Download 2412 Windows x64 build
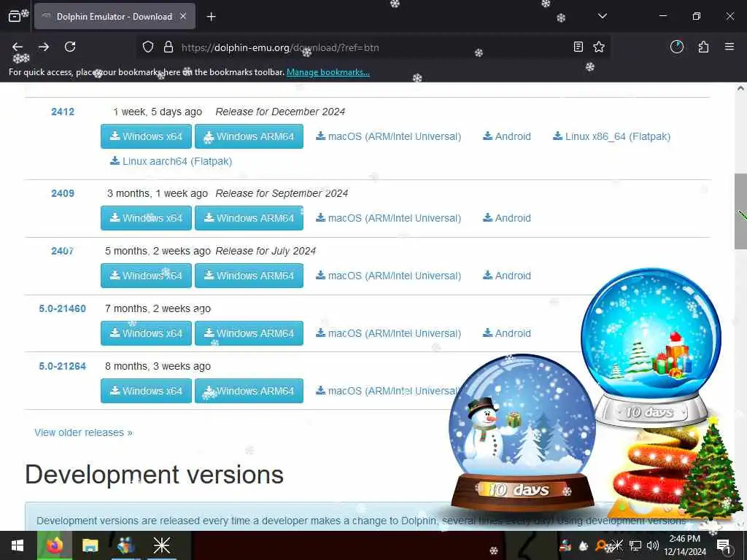 (146, 136)
